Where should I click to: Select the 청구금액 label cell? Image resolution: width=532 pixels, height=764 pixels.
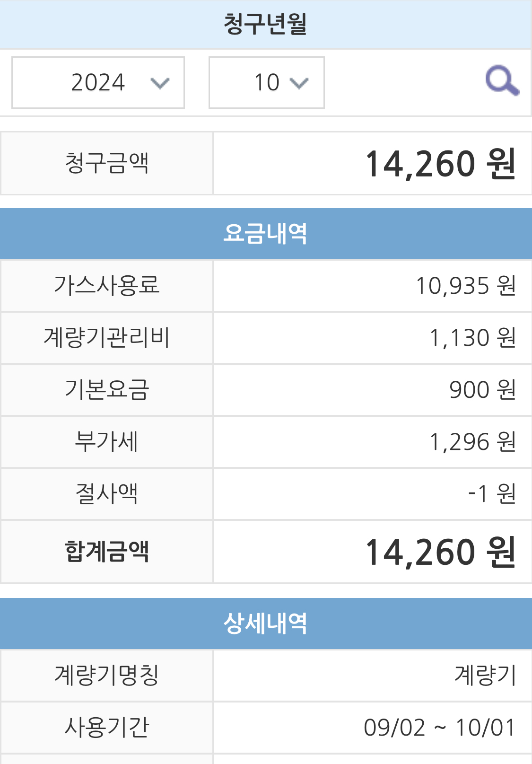107,163
